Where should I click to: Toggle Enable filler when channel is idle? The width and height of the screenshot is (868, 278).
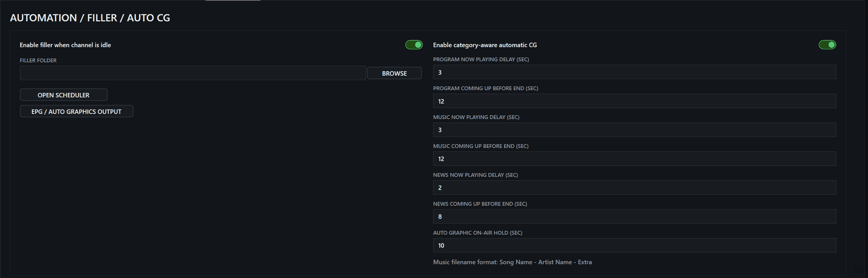point(414,45)
